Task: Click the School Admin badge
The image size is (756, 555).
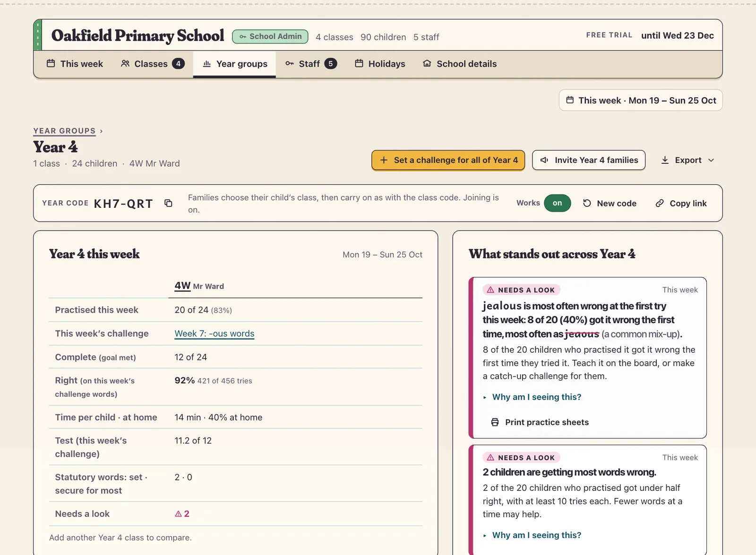Action: 270,36
